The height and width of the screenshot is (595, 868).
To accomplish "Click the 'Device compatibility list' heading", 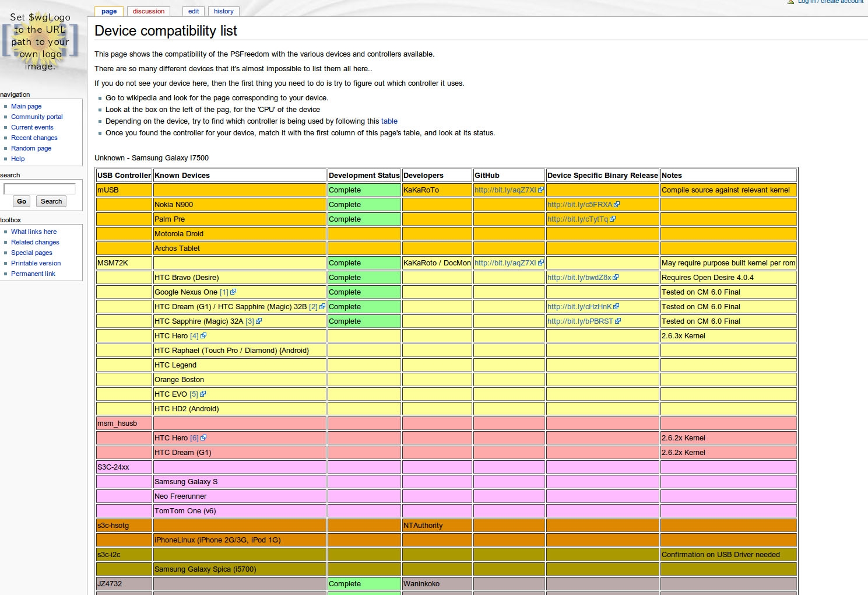I will pos(166,31).
